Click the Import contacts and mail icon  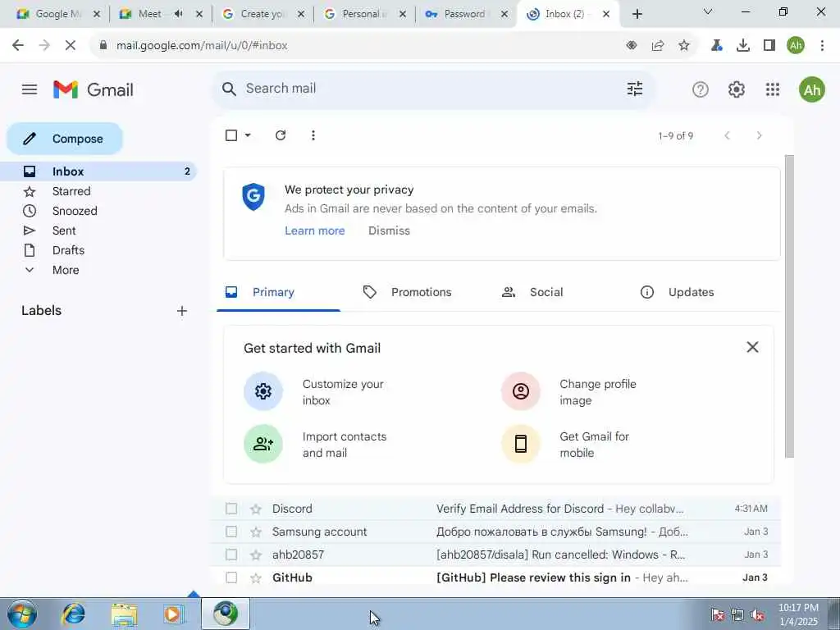263,444
